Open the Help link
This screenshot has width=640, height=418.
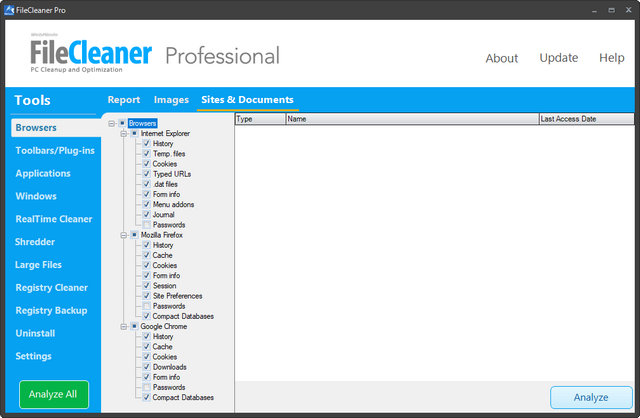(611, 58)
